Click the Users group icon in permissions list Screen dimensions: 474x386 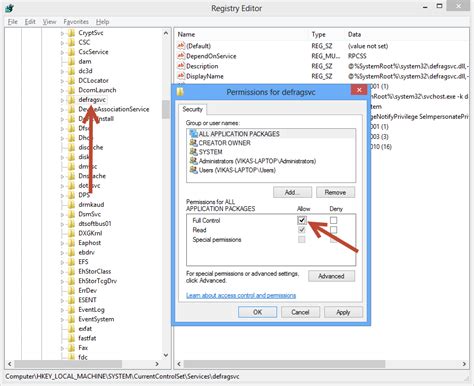pyautogui.click(x=193, y=170)
